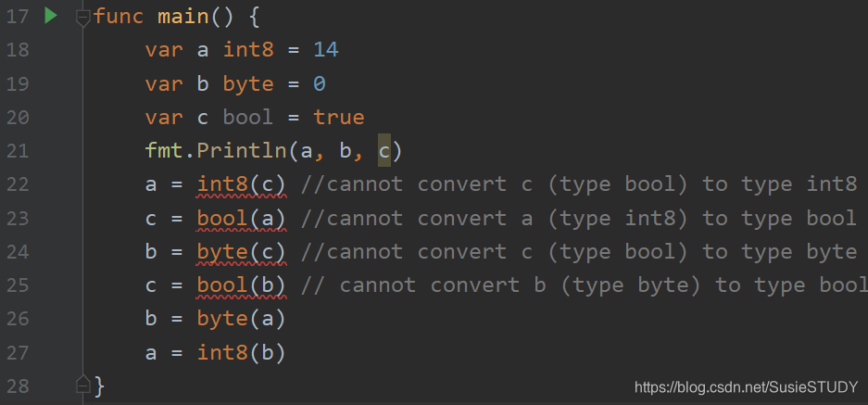The height and width of the screenshot is (405, 868).
Task: Click the underlined bool(b) error on line 25
Action: point(242,285)
